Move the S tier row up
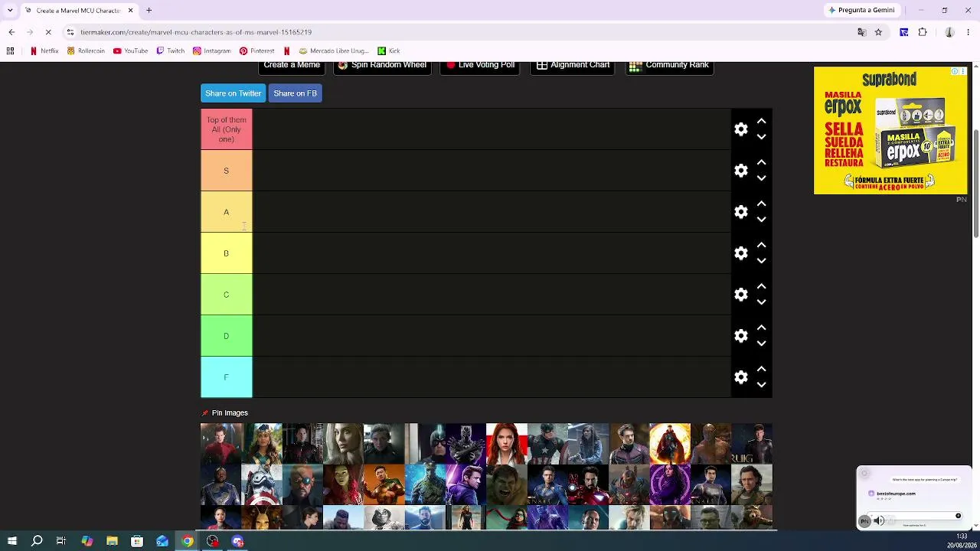Viewport: 980px width, 551px height. pyautogui.click(x=761, y=162)
